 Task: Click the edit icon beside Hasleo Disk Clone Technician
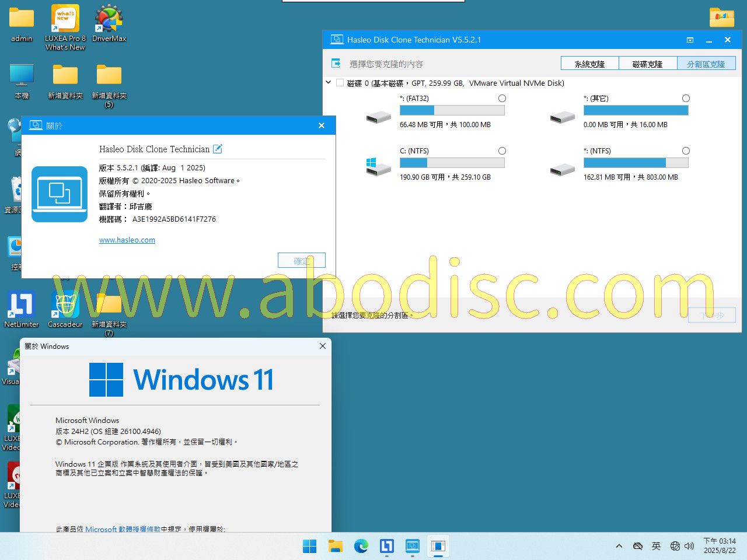[218, 149]
